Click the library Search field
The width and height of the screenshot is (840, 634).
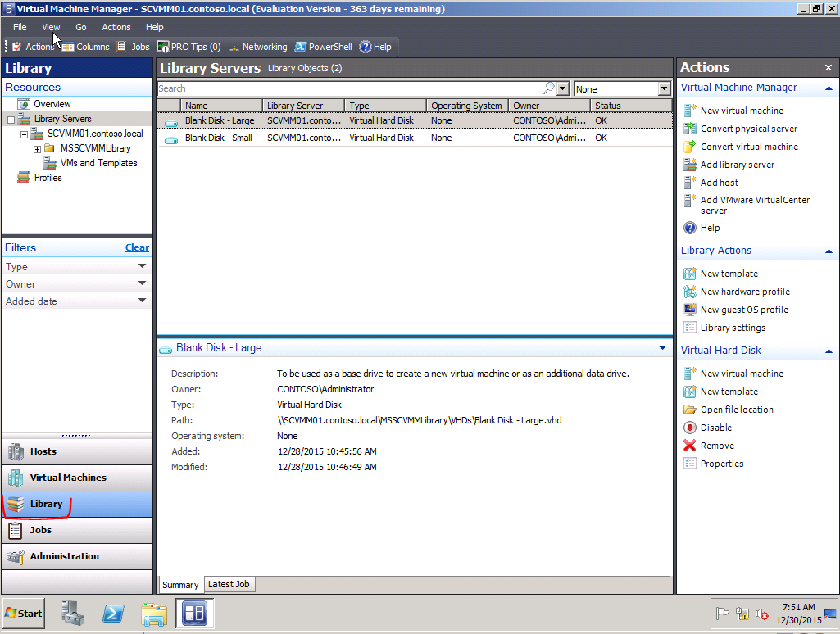tap(350, 88)
